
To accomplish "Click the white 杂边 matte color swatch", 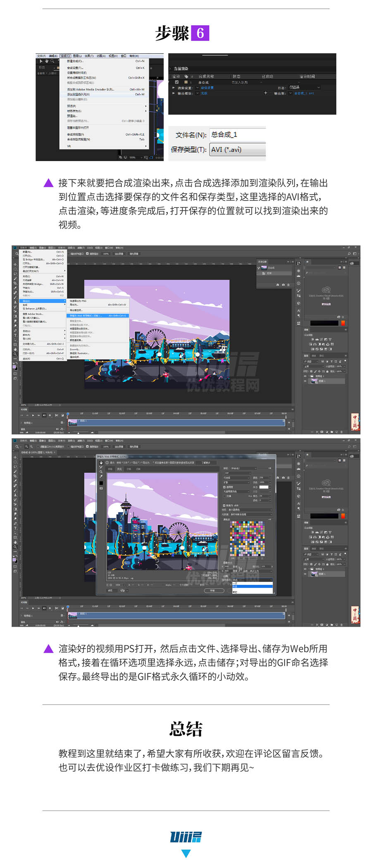I will point(264,487).
